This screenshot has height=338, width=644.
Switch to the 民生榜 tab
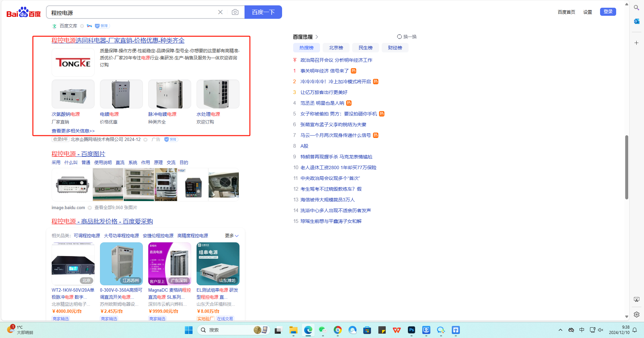click(366, 48)
